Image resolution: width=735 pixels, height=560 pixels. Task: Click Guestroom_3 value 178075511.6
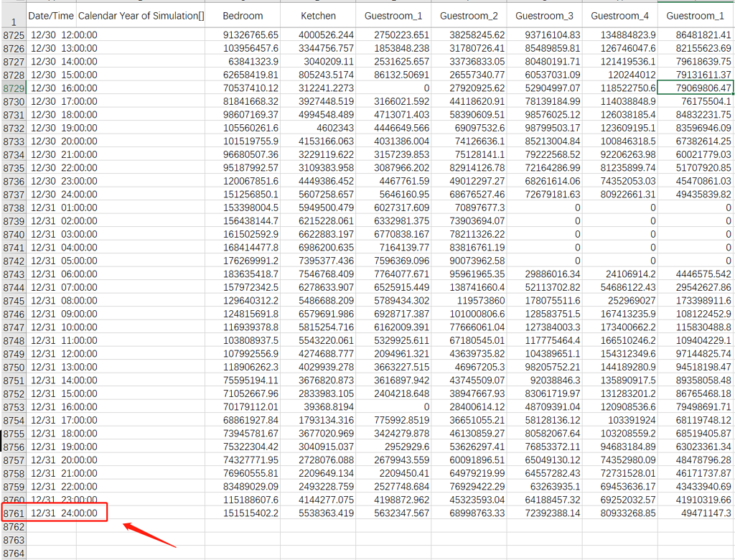click(544, 301)
